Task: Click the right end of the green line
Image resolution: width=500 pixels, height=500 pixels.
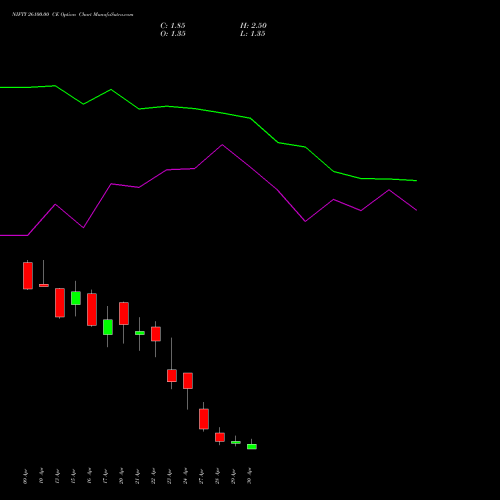Action: 416,181
